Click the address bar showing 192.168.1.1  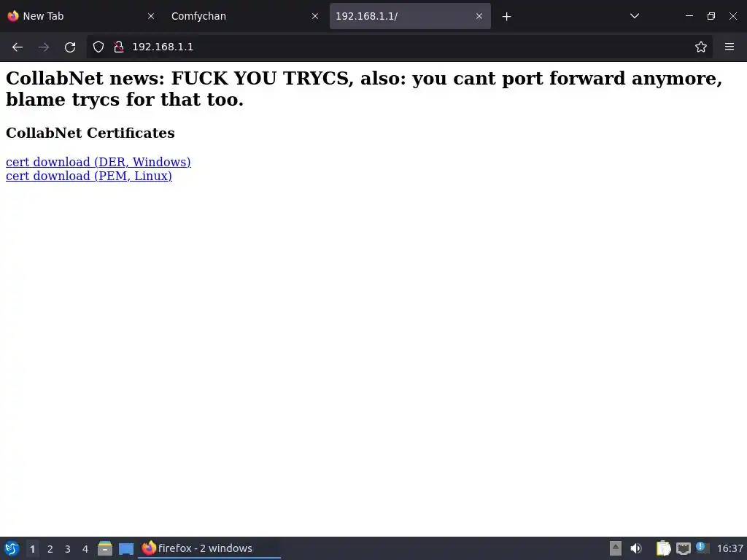[399, 47]
